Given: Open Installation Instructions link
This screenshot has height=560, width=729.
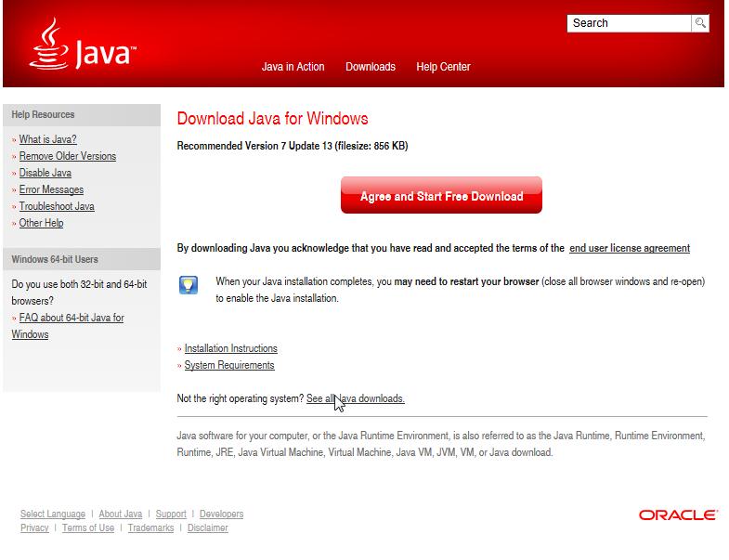Looking at the screenshot, I should click(x=230, y=348).
